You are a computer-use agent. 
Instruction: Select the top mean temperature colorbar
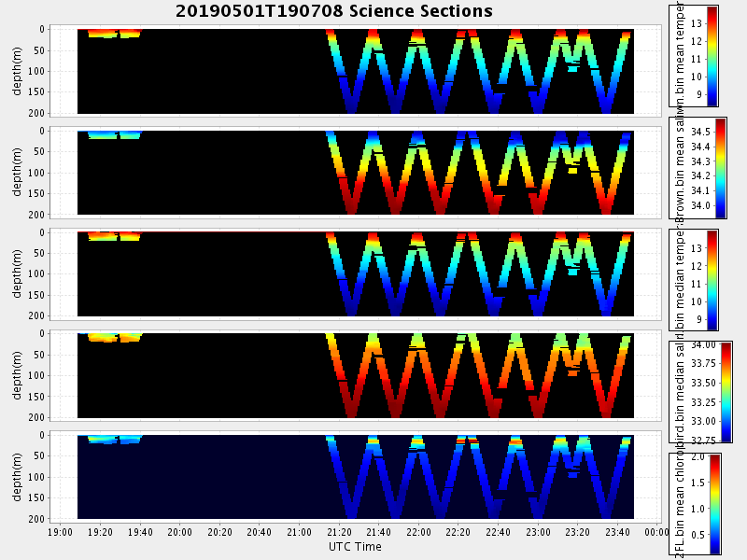(712, 56)
